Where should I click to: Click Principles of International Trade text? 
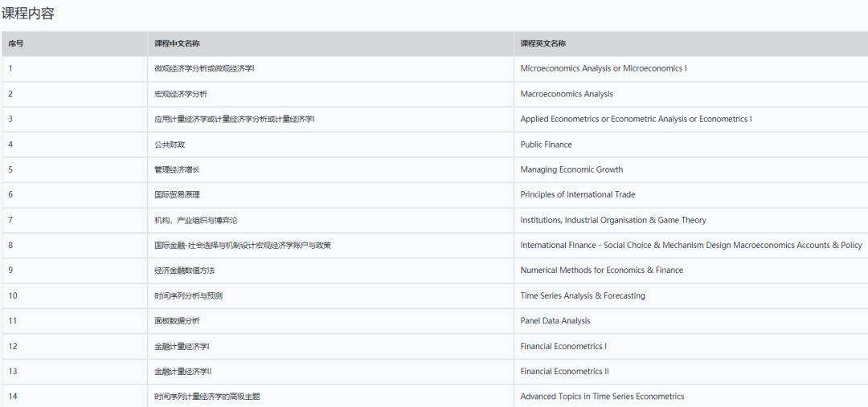click(x=577, y=194)
